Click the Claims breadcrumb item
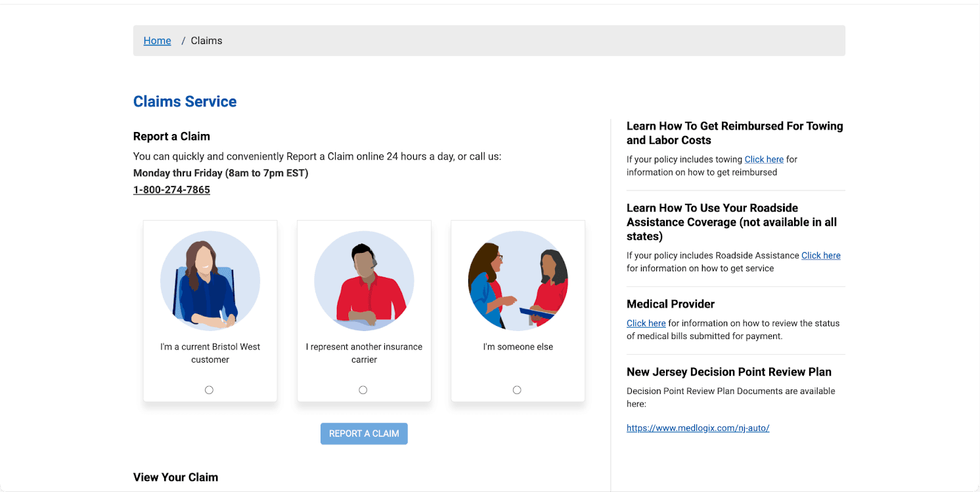 pyautogui.click(x=206, y=41)
